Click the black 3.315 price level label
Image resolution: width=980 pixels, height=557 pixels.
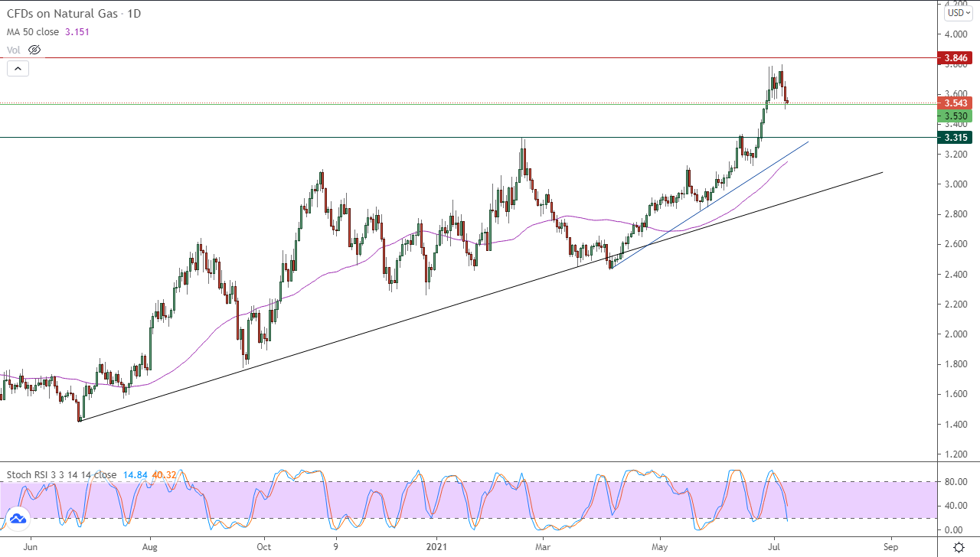955,138
